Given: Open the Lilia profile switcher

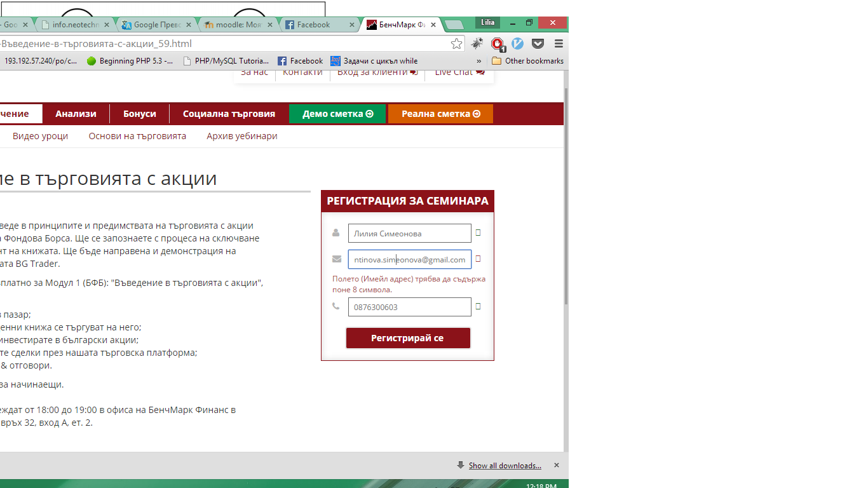Looking at the screenshot, I should [x=487, y=22].
